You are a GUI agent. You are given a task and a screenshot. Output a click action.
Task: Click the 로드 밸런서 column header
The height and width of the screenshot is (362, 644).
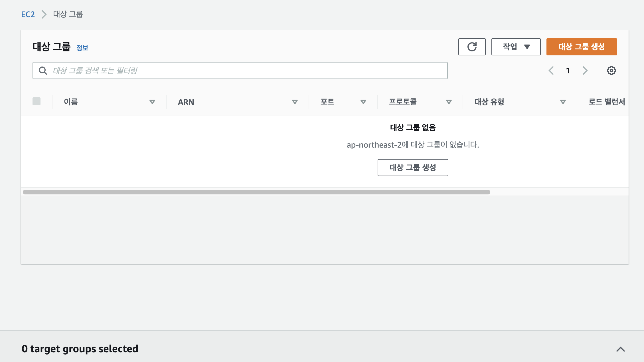pyautogui.click(x=606, y=102)
